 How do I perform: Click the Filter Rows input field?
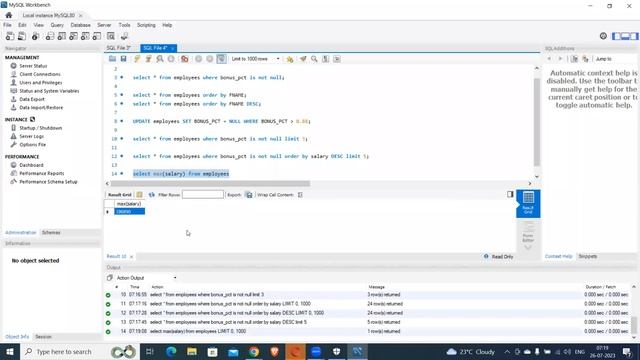pyautogui.click(x=203, y=195)
